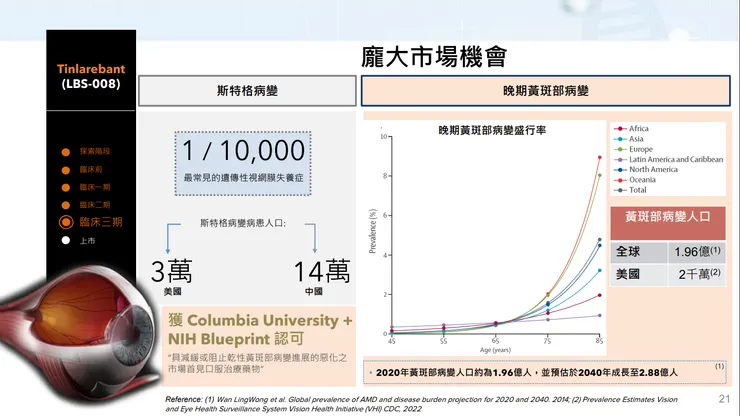Click the 探索階段 stage label
Screen dimensions: 740x416
(94, 151)
